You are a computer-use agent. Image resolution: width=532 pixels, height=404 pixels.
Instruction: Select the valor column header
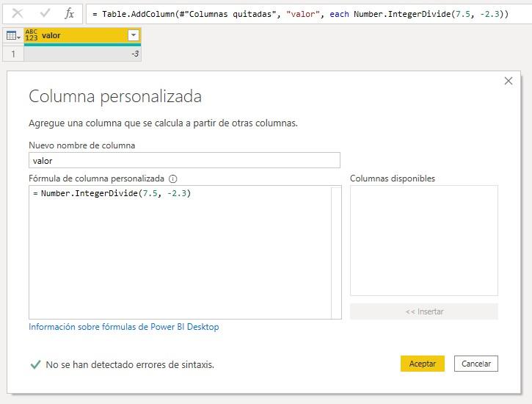tap(81, 35)
